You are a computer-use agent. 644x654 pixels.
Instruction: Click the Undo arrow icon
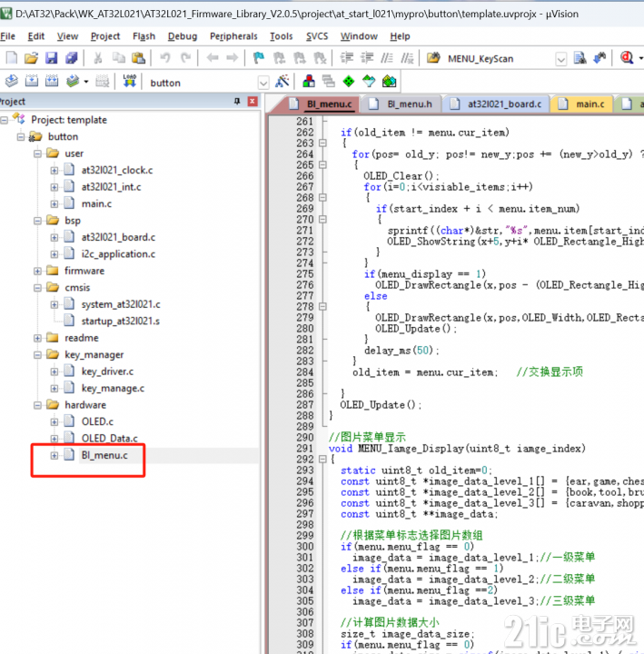click(165, 57)
